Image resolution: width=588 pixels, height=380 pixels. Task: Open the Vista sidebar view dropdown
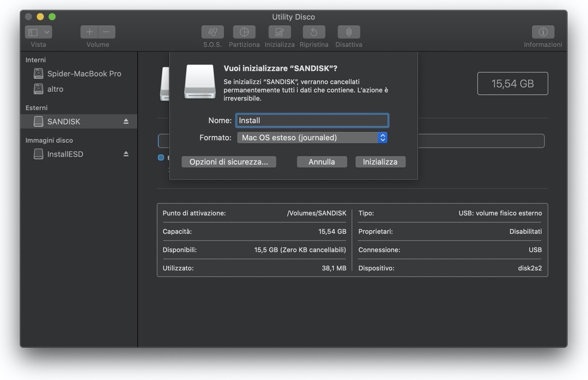[x=39, y=32]
